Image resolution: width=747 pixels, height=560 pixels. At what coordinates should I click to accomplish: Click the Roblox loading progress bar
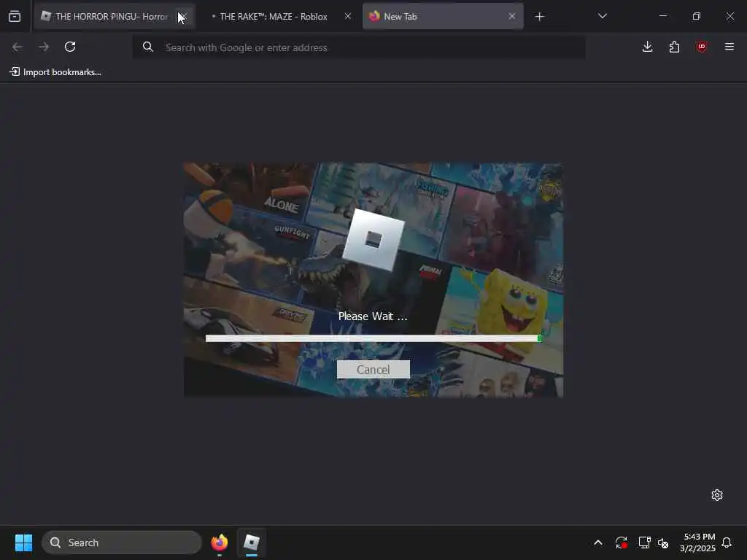(373, 338)
